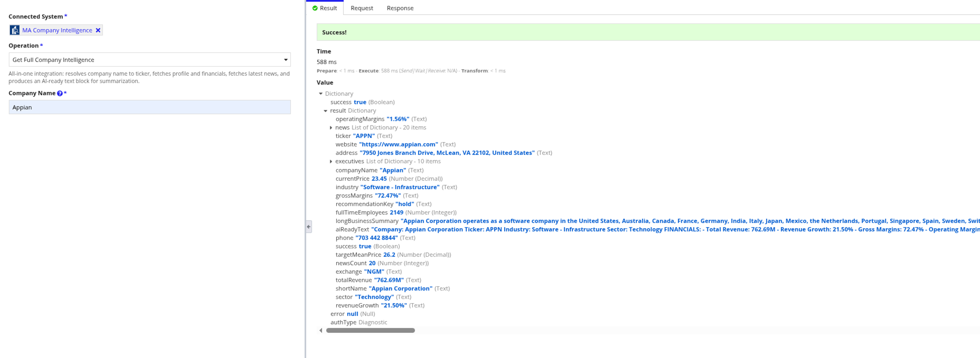Click the error null row
The height and width of the screenshot is (358, 980).
(353, 314)
